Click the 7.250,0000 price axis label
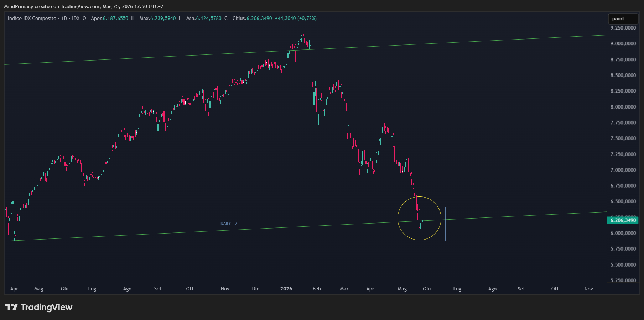Image resolution: width=644 pixels, height=320 pixels. pyautogui.click(x=623, y=154)
